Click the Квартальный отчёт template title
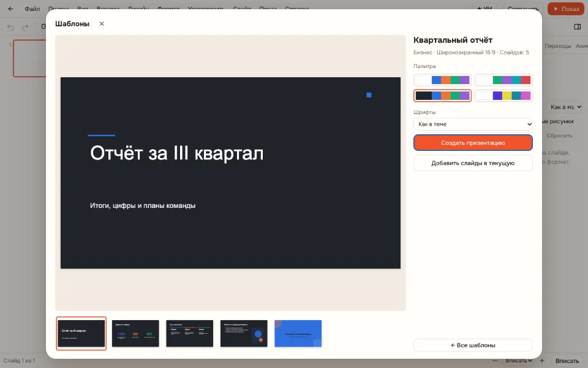The image size is (588, 368). coord(453,40)
